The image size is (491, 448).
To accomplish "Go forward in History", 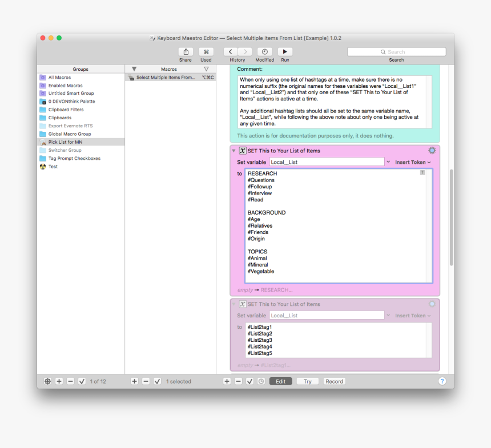I will click(x=245, y=52).
